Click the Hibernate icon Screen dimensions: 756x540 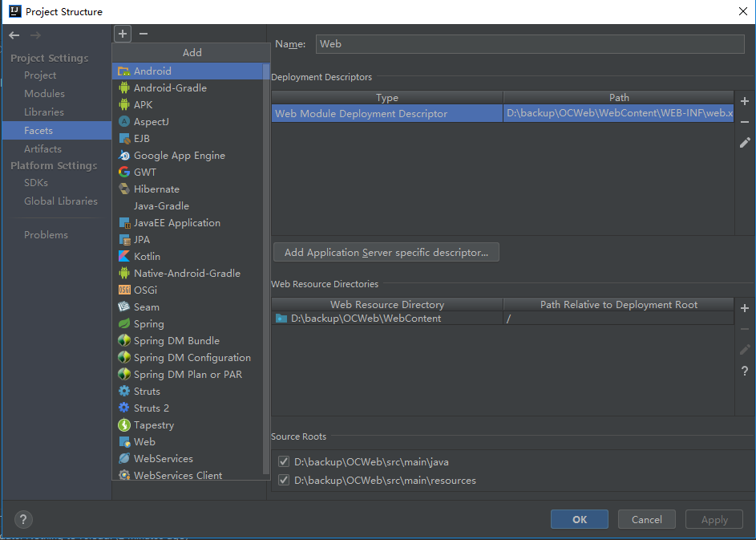(124, 189)
